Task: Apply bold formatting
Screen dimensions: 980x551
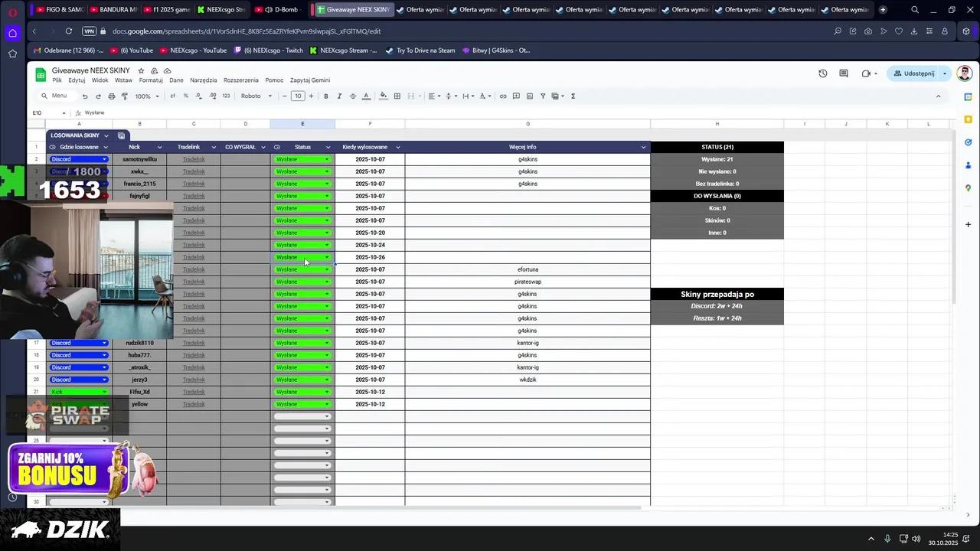Action: (326, 96)
